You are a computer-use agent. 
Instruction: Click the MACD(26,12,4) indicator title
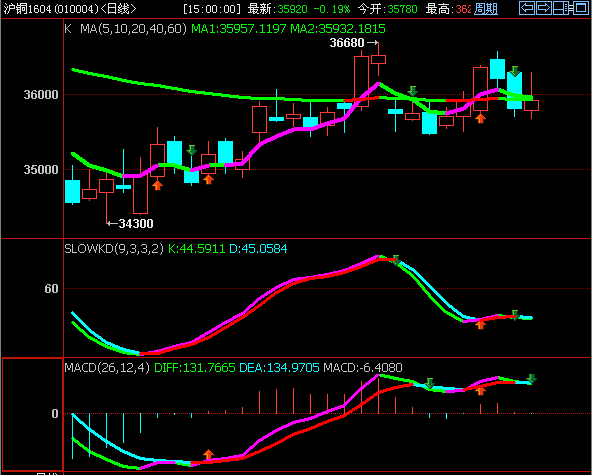click(107, 367)
